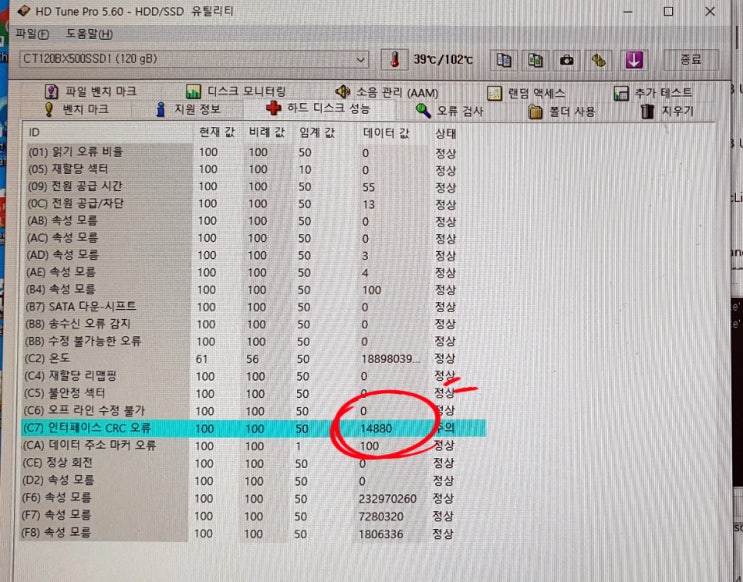Click the 임계 값 column header

317,132
